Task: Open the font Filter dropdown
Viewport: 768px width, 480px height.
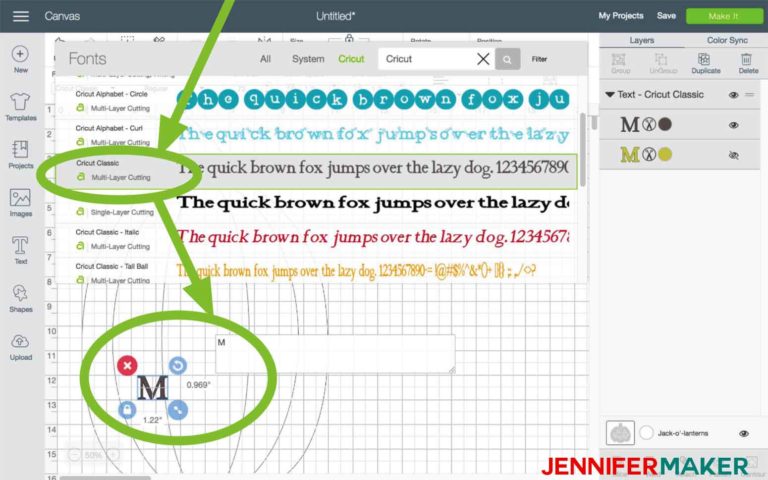Action: pyautogui.click(x=539, y=59)
